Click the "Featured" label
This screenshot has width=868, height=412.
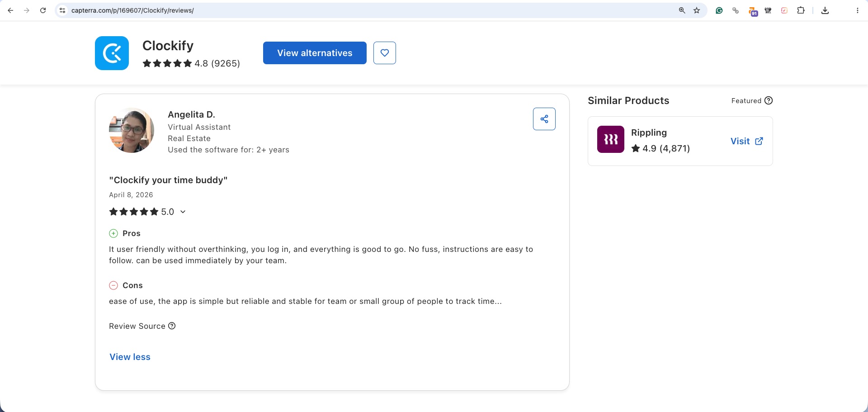[x=746, y=101]
